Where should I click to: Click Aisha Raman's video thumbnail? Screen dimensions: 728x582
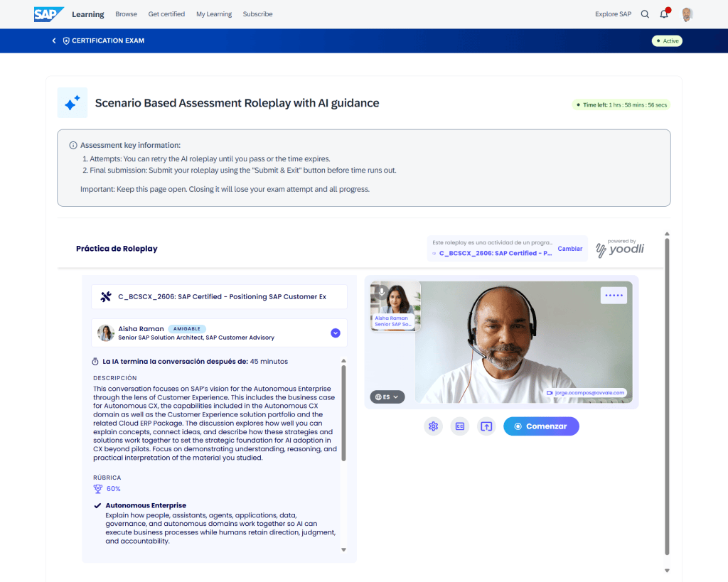pyautogui.click(x=395, y=306)
